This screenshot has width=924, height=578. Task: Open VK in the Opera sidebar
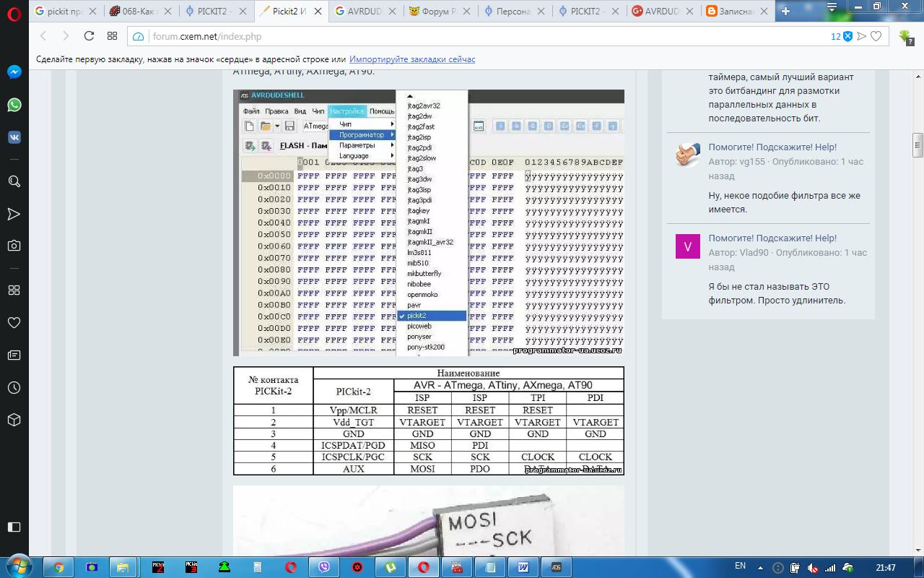[14, 137]
